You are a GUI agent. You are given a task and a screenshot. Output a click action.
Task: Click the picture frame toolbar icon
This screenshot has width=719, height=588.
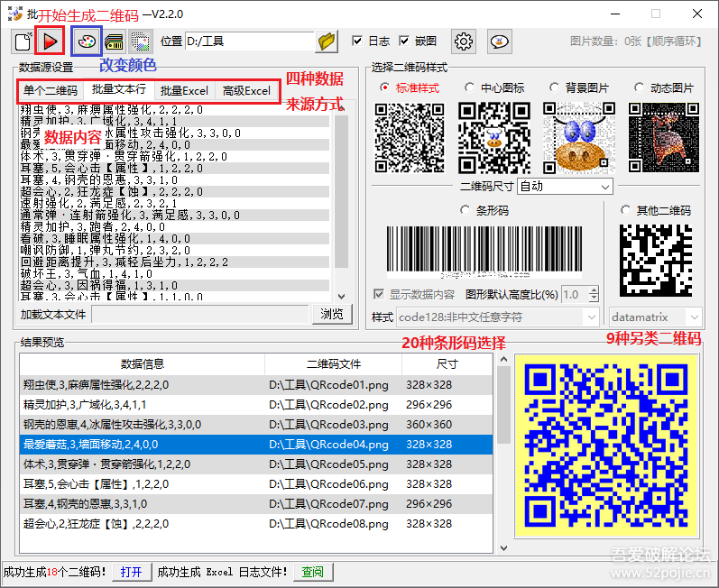[141, 41]
